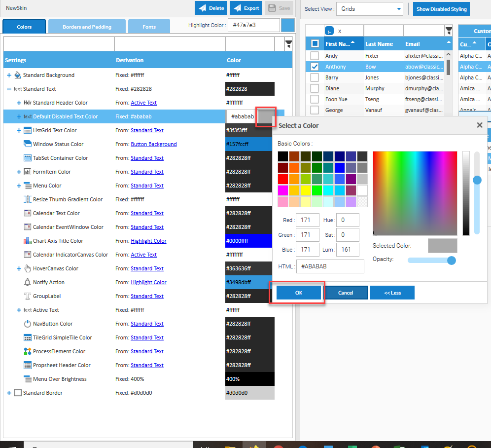Close the Select a Color dialog
The image size is (491, 448).
tap(479, 125)
